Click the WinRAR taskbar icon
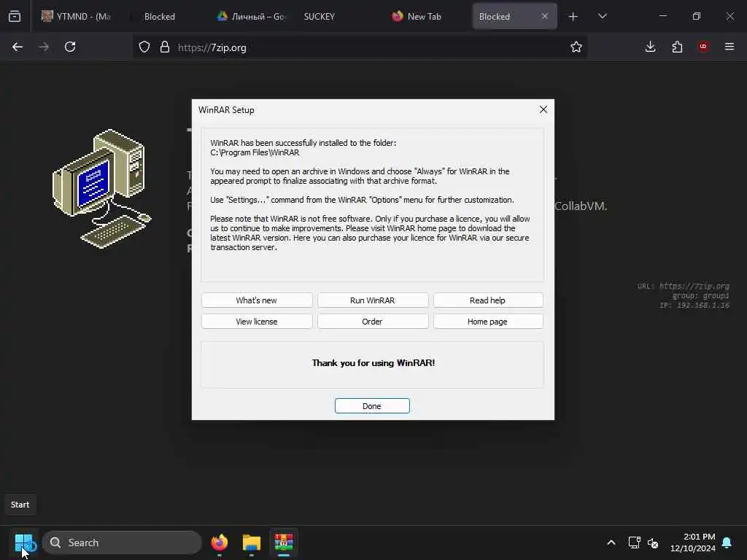This screenshot has width=747, height=560. 284,542
